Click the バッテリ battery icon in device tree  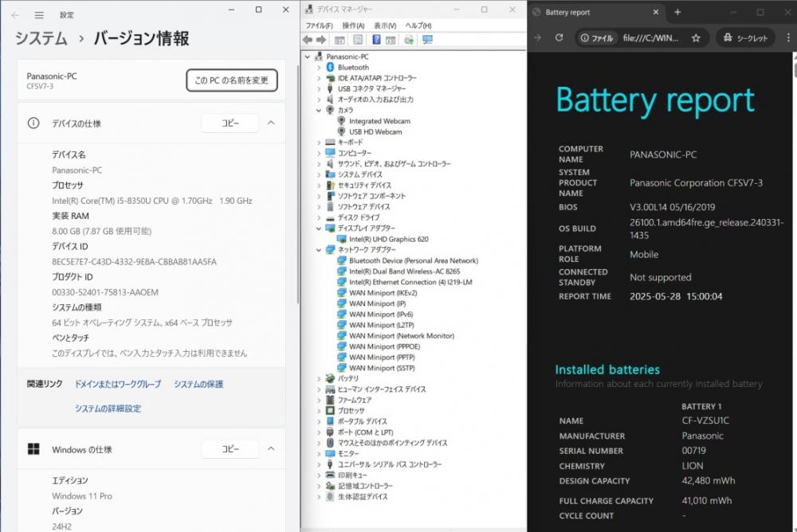click(330, 378)
